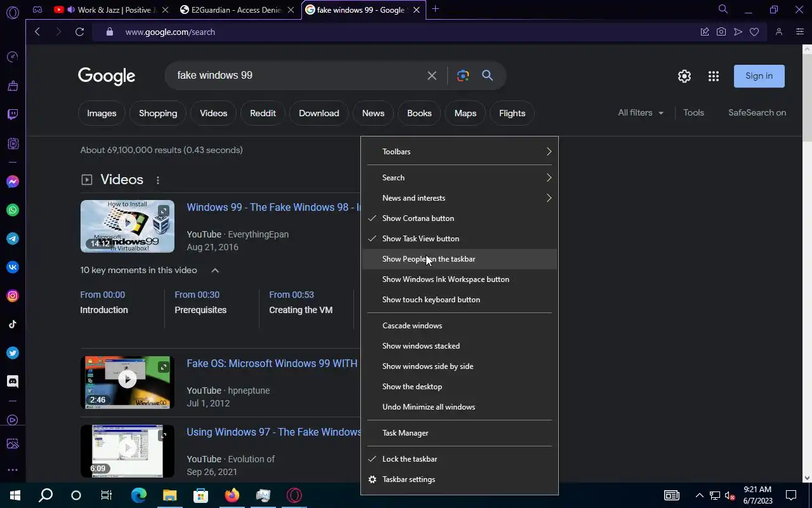
Task: Expand the Toolbars submenu
Action: tap(459, 152)
